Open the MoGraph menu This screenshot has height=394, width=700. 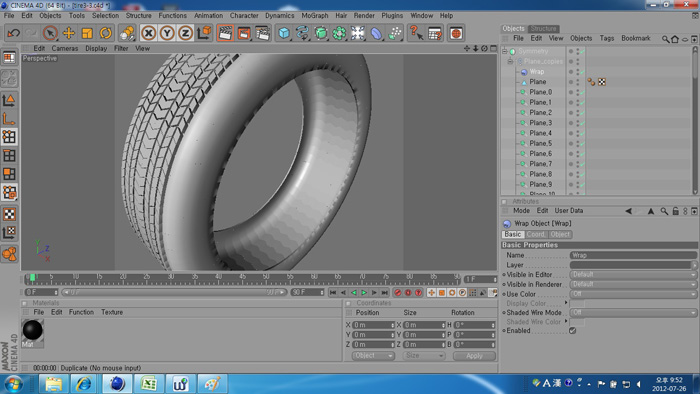pos(315,16)
